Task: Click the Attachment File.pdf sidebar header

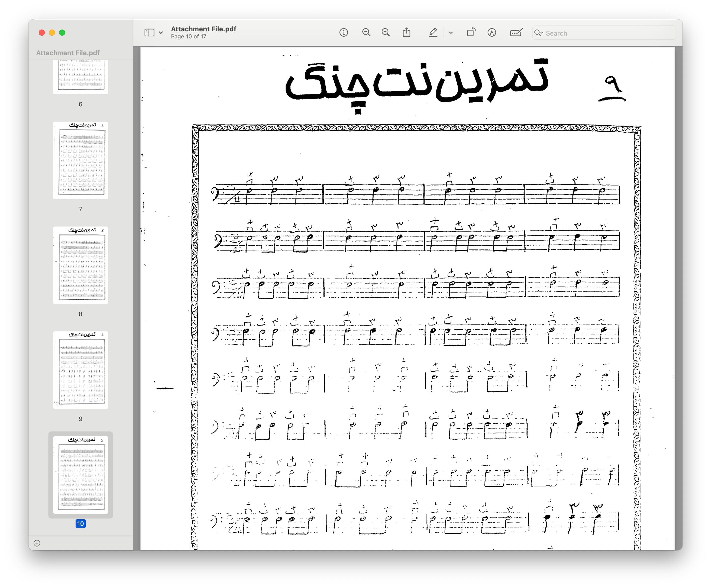Action: pyautogui.click(x=68, y=53)
